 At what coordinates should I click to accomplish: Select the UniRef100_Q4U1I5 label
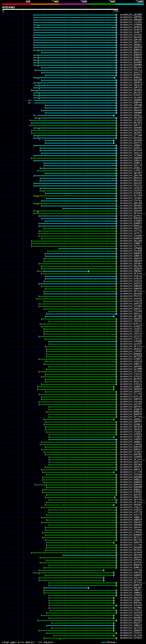click(131, 72)
